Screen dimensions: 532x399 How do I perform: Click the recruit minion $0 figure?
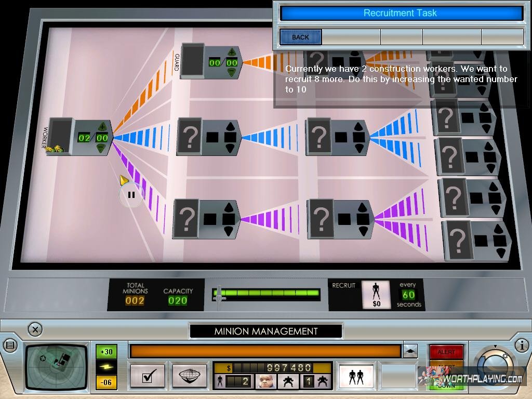(376, 295)
